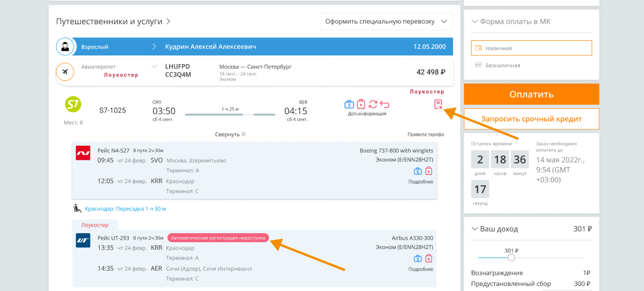Screen dimensions: 644x291
Task: Click baggage icon for flight N4-527
Action: [x=418, y=171]
